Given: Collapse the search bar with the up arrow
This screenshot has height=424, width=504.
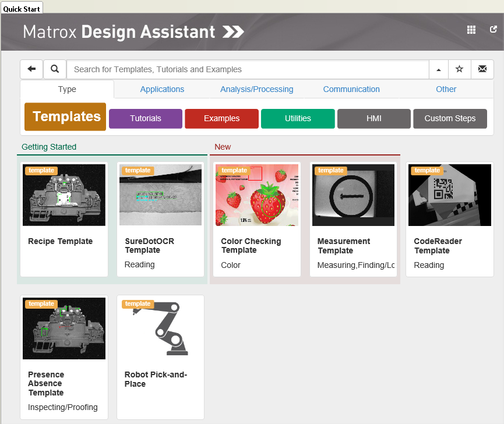Looking at the screenshot, I should pyautogui.click(x=438, y=69).
